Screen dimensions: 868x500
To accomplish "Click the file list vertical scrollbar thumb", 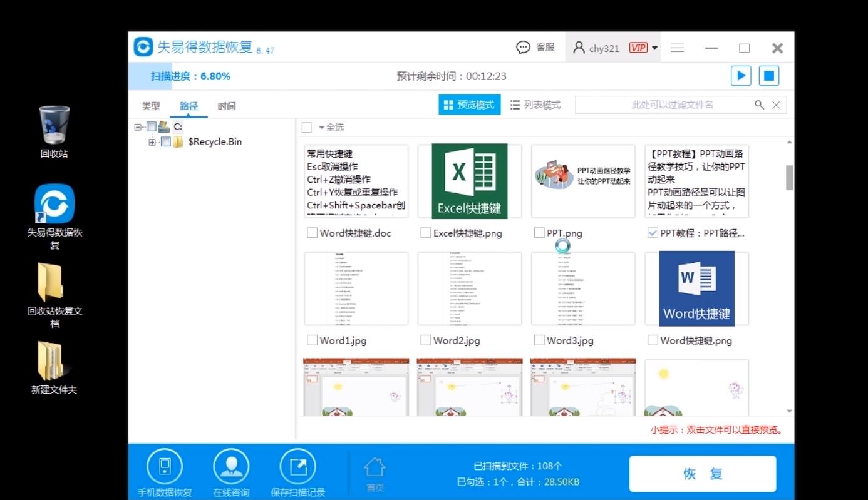I will pyautogui.click(x=789, y=178).
